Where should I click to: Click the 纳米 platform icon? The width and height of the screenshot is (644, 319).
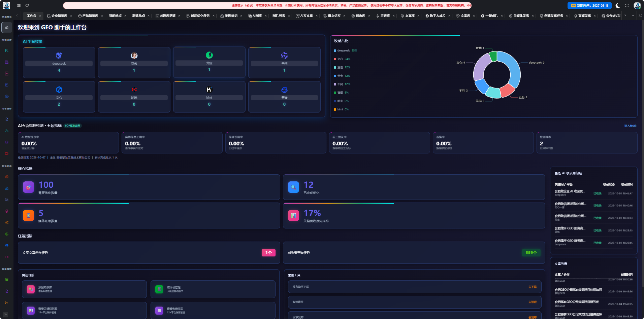pyautogui.click(x=134, y=89)
